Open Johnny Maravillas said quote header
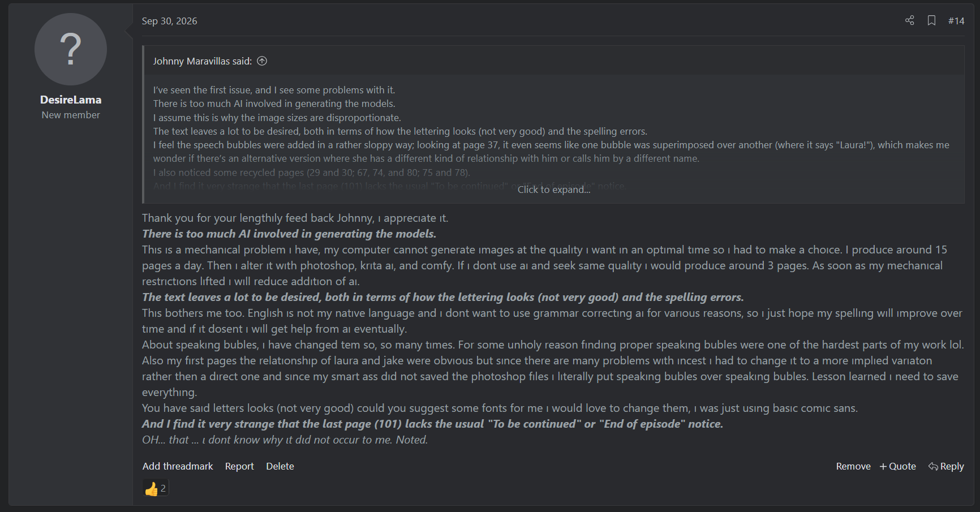Viewport: 980px width, 512px height. point(202,61)
